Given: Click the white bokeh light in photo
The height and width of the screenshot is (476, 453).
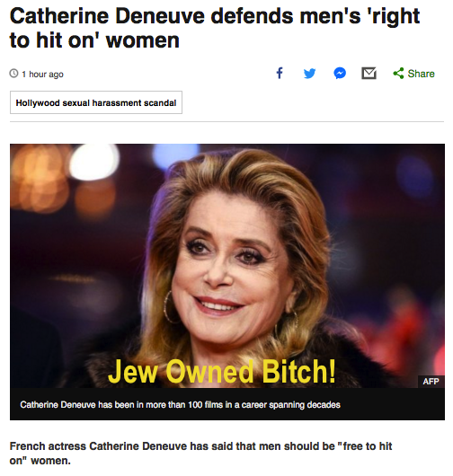Looking at the screenshot, I should pyautogui.click(x=93, y=162).
